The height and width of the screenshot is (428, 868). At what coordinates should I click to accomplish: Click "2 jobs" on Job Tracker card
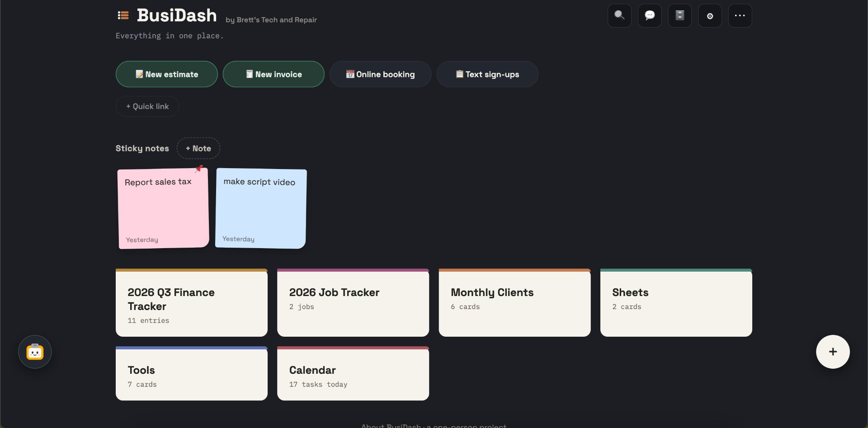302,306
